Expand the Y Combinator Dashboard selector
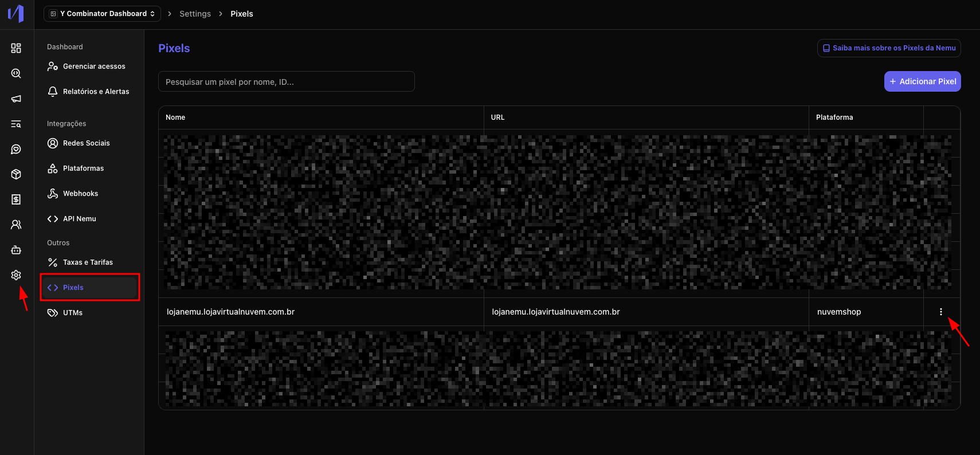The height and width of the screenshot is (455, 980). 102,14
